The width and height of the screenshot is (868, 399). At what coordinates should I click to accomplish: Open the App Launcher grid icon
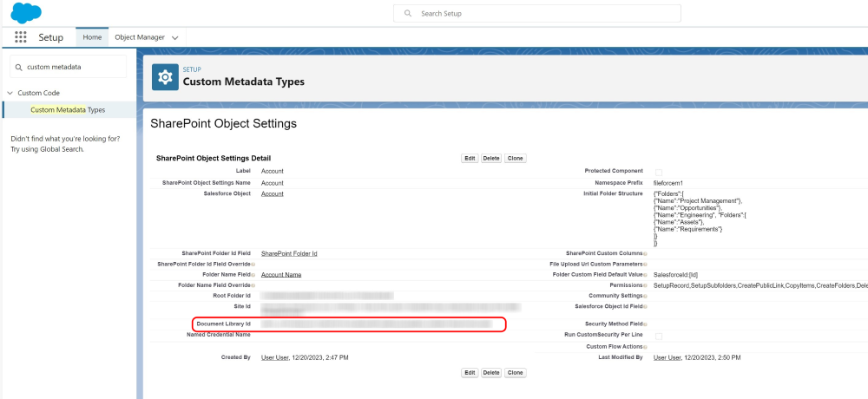click(21, 37)
